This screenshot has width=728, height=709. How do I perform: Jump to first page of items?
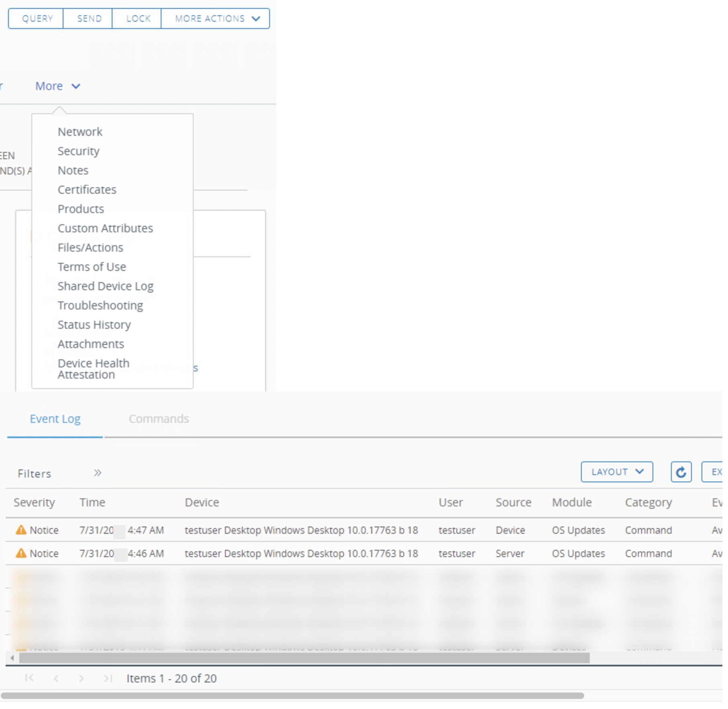[x=29, y=678]
